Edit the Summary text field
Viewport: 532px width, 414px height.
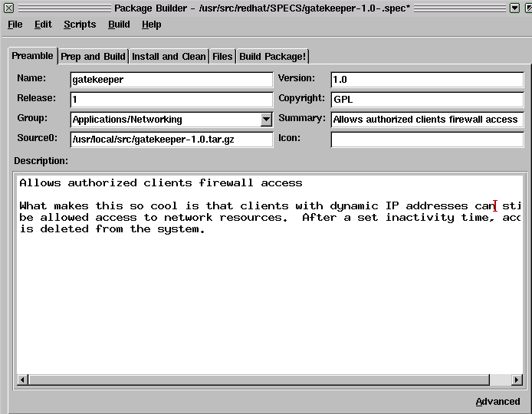click(x=427, y=120)
